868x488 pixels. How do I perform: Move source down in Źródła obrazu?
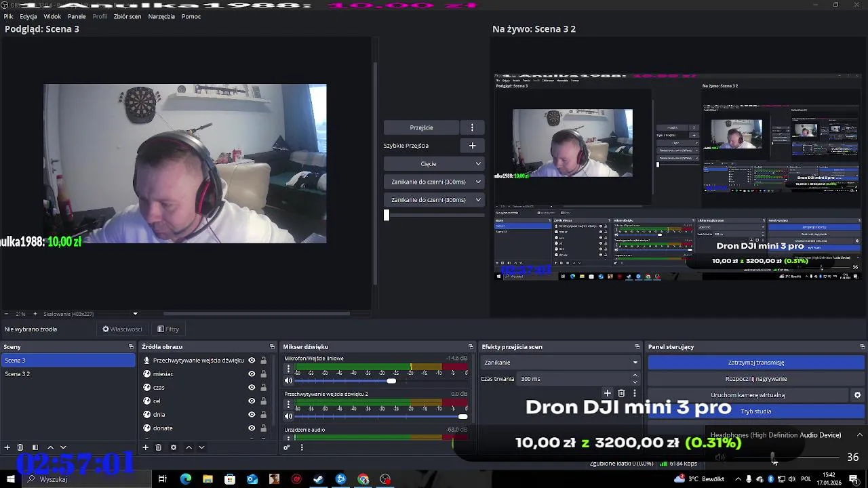pos(201,447)
